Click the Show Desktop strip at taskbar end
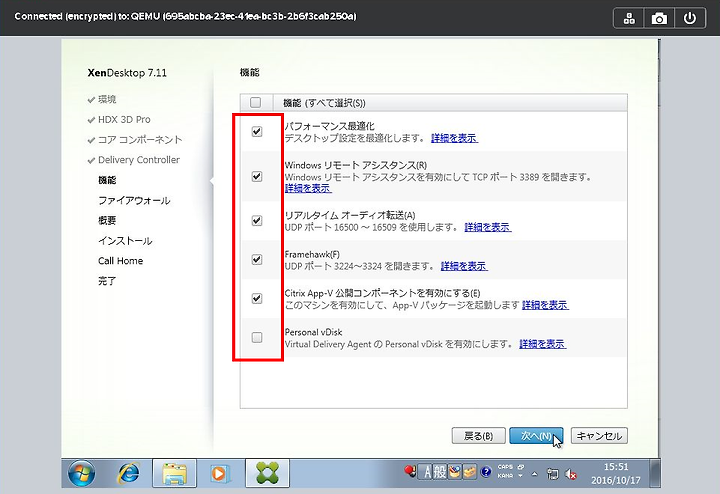 tap(655, 473)
